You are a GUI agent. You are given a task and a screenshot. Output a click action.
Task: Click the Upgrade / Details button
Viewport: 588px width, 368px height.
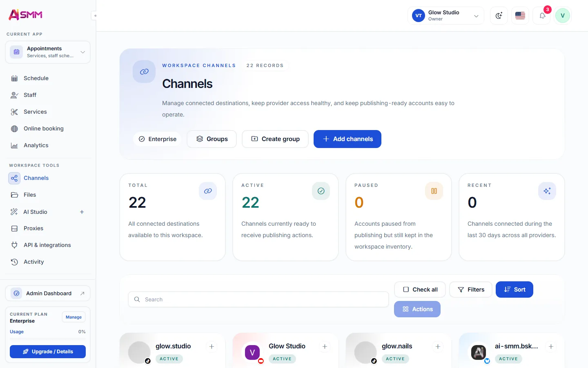coord(48,352)
